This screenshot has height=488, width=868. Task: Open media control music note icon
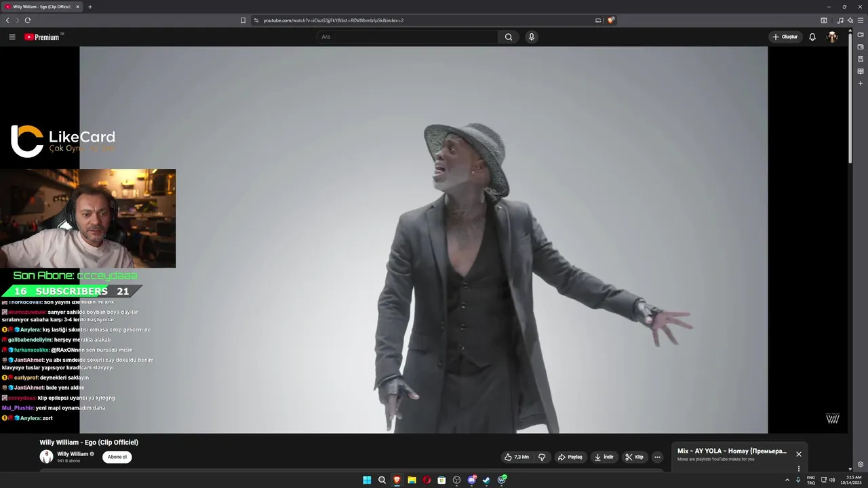pyautogui.click(x=840, y=20)
